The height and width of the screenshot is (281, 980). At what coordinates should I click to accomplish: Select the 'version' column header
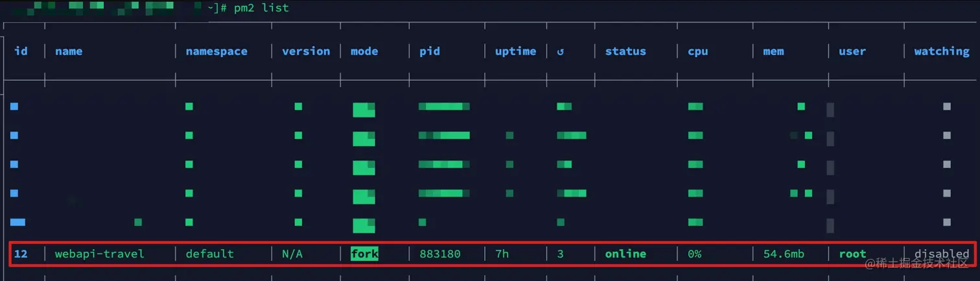click(306, 51)
